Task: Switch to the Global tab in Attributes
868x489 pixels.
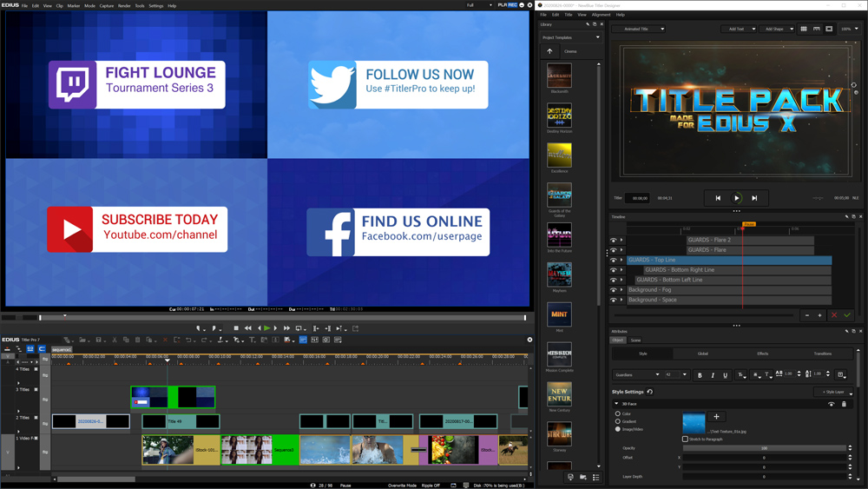Action: pos(702,354)
